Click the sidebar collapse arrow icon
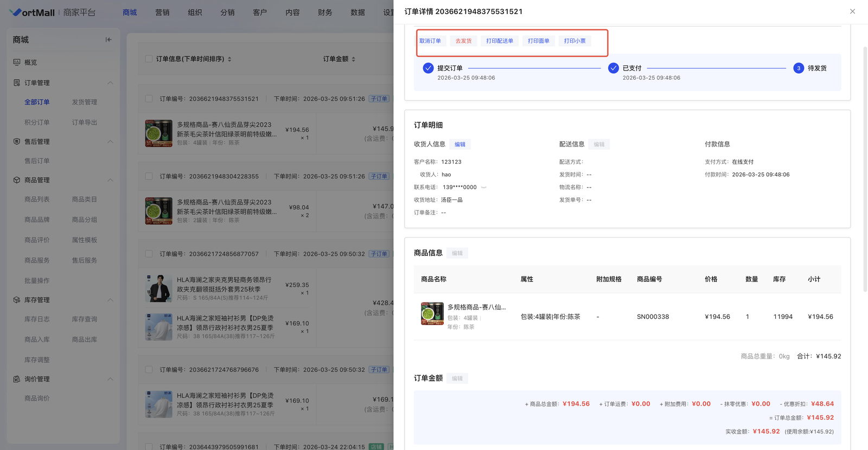Screen dimensions: 868x450 108,40
